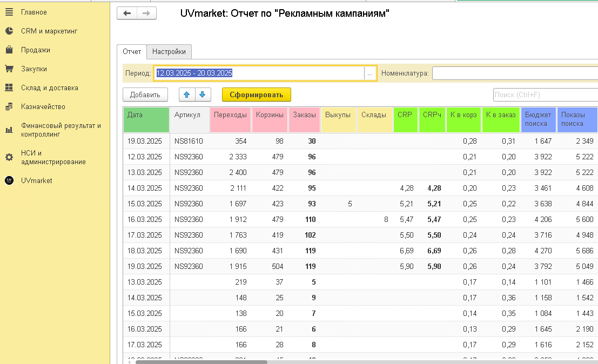598x364 pixels.
Task: Open the Главное hamburger menu icon
Action: 9,12
